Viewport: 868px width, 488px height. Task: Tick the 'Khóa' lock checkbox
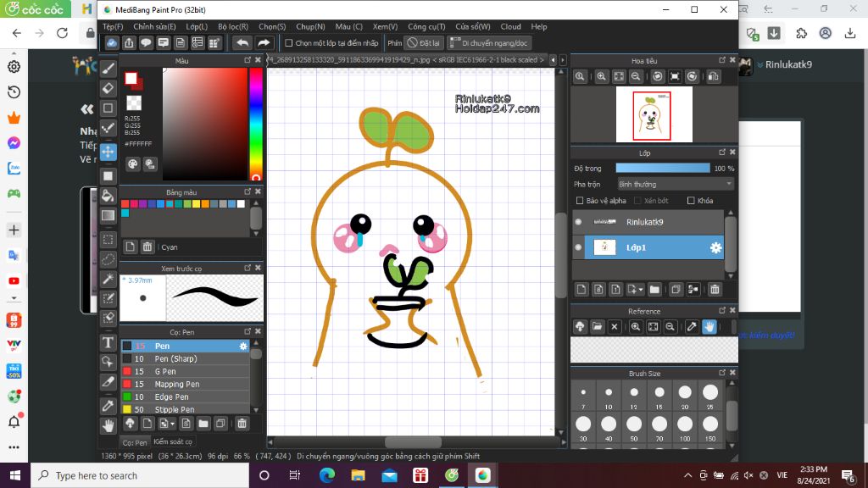pyautogui.click(x=691, y=201)
